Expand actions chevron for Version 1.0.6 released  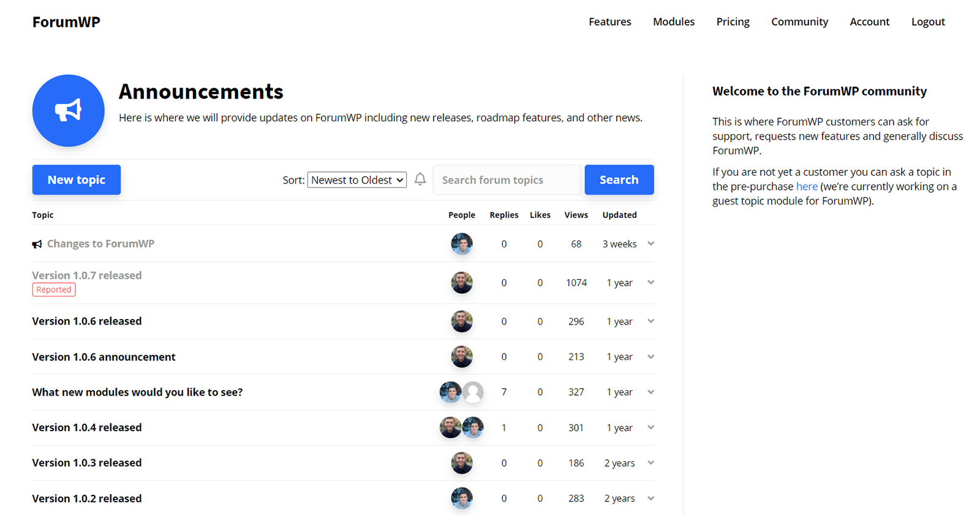coord(651,321)
